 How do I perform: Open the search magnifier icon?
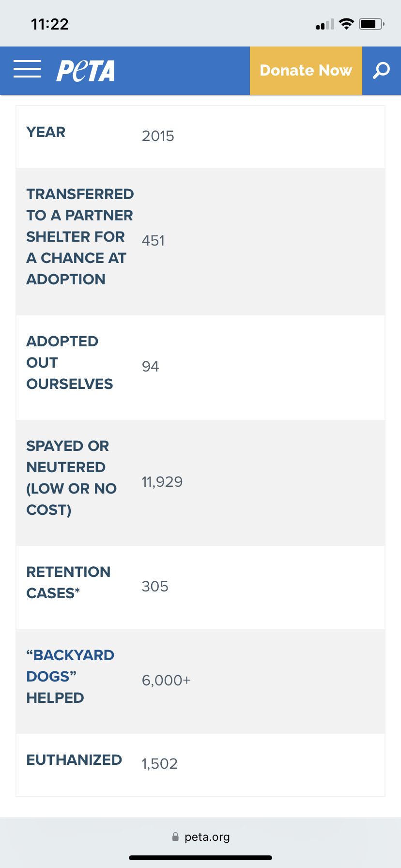(381, 70)
